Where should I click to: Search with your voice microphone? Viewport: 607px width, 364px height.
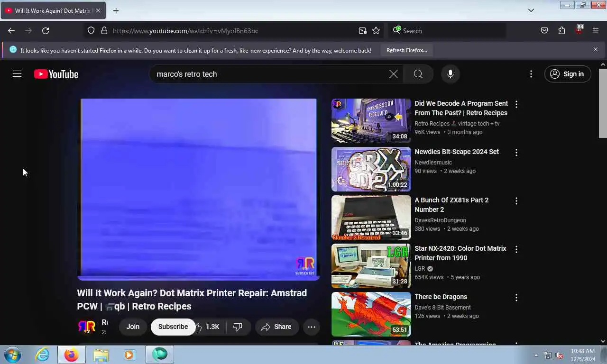click(x=451, y=74)
